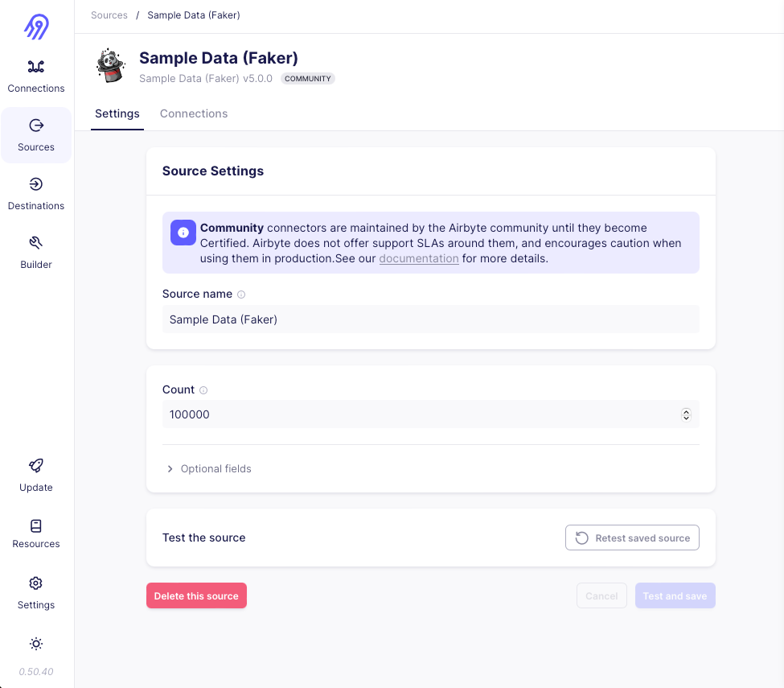This screenshot has width=784, height=688.
Task: Open Settings via the gear icon
Action: (x=35, y=593)
